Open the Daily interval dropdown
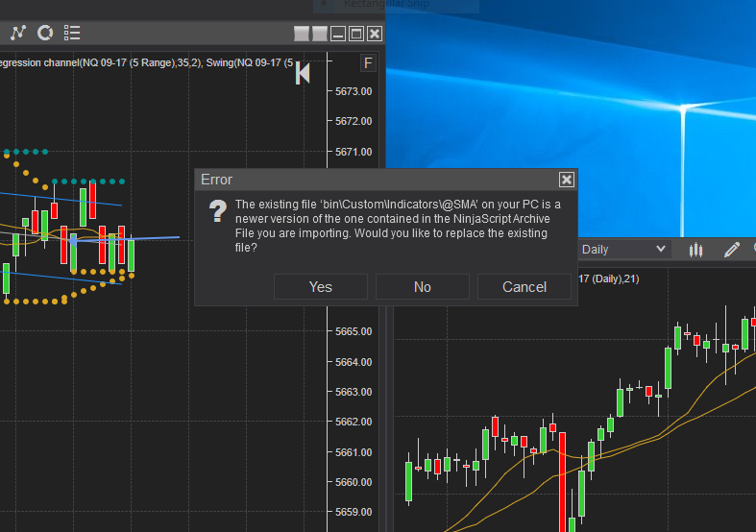 click(x=623, y=249)
